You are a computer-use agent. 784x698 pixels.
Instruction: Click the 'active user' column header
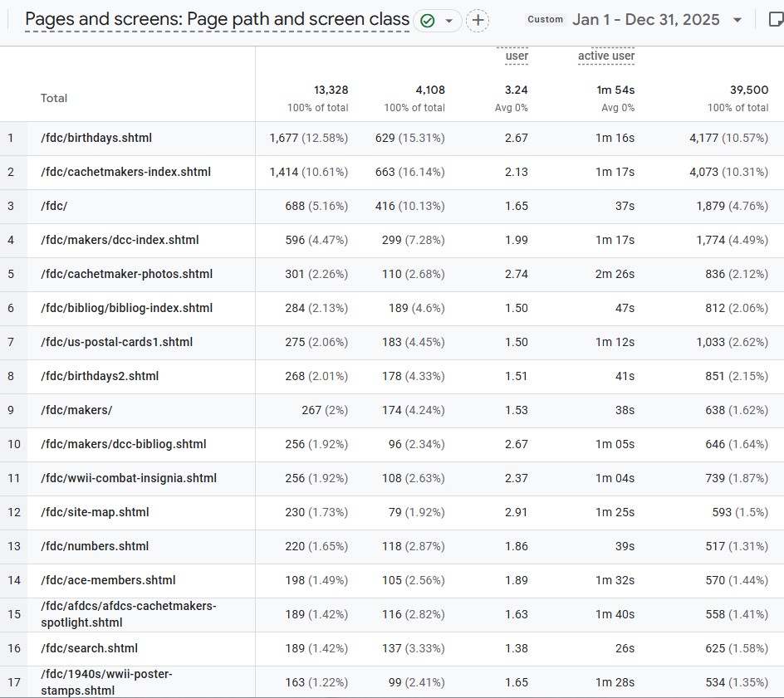pos(606,56)
